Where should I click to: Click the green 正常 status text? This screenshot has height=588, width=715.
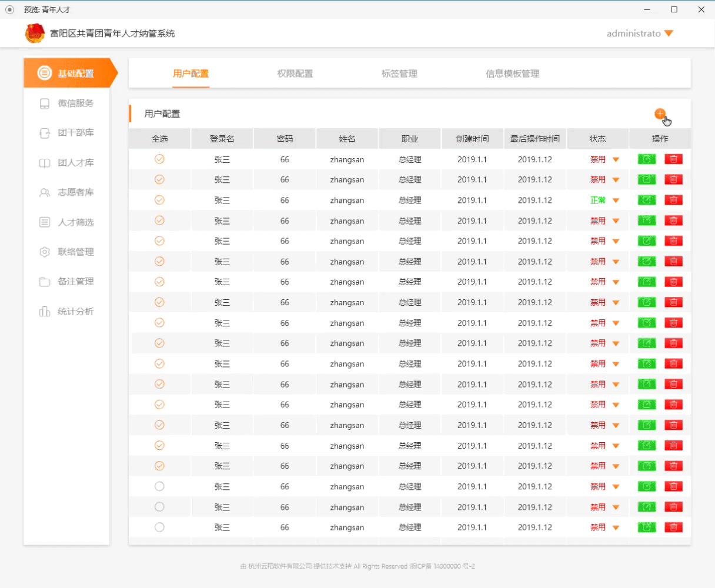598,201
